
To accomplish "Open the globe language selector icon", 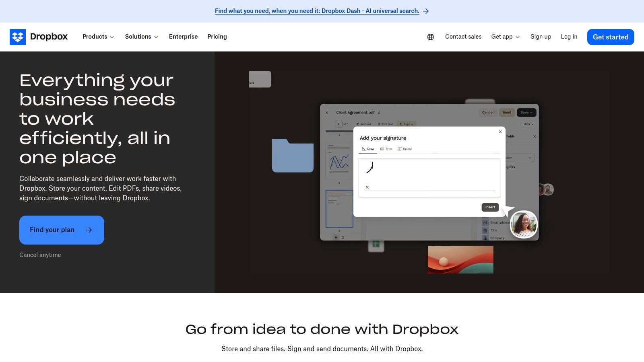I will tap(430, 37).
